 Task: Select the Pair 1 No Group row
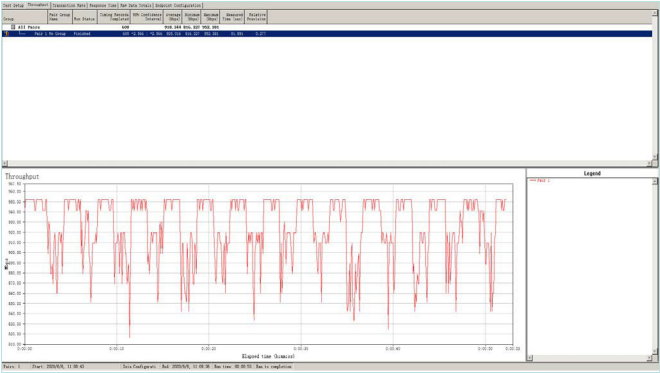[x=327, y=34]
